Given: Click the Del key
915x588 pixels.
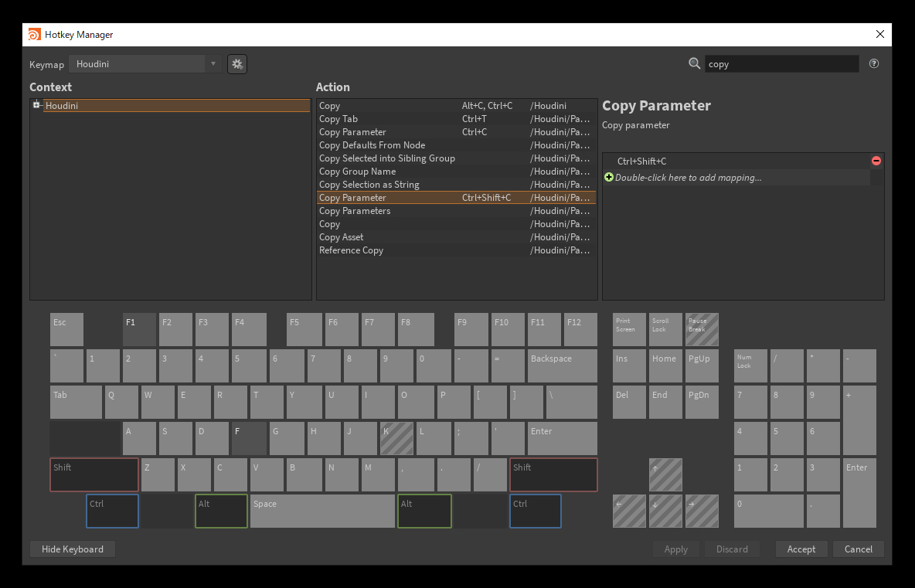Looking at the screenshot, I should tap(629, 402).
